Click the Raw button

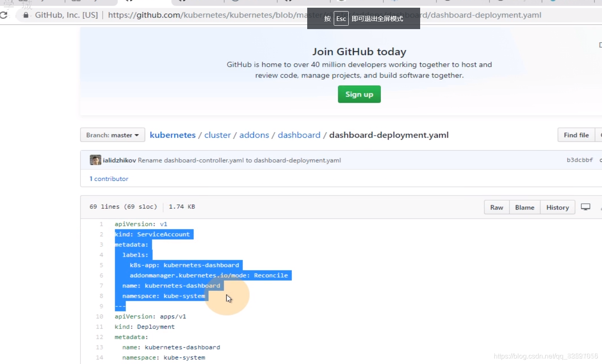click(497, 207)
